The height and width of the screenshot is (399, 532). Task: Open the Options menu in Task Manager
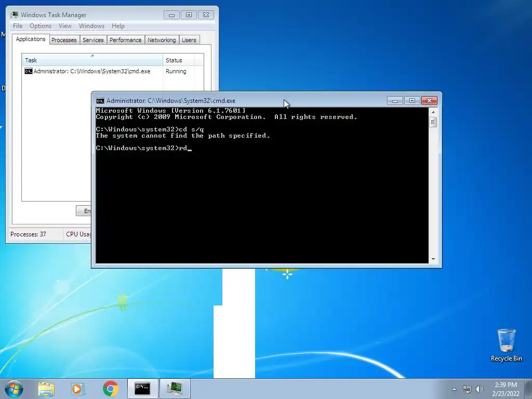tap(41, 26)
